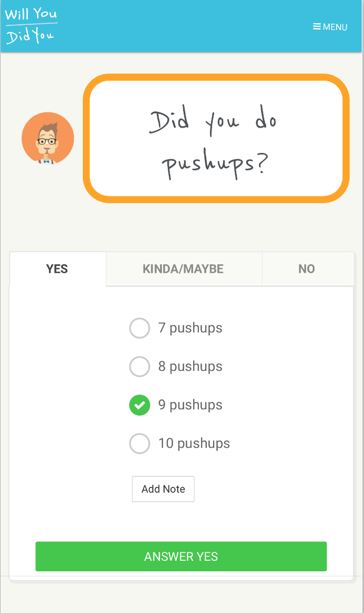Click the 'Did You' logo text

point(30,37)
